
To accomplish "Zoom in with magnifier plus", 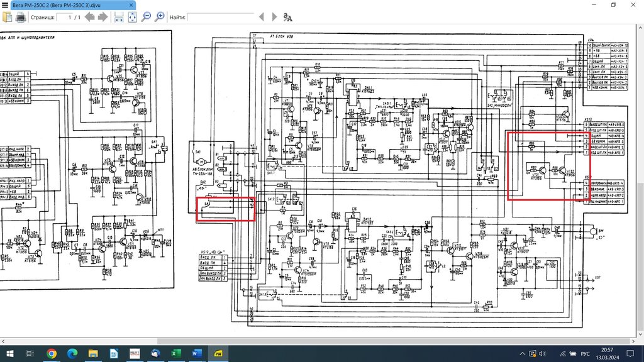I will point(159,17).
